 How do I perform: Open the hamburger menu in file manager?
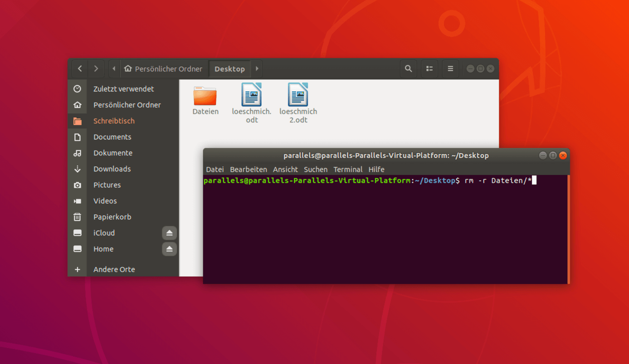point(450,69)
